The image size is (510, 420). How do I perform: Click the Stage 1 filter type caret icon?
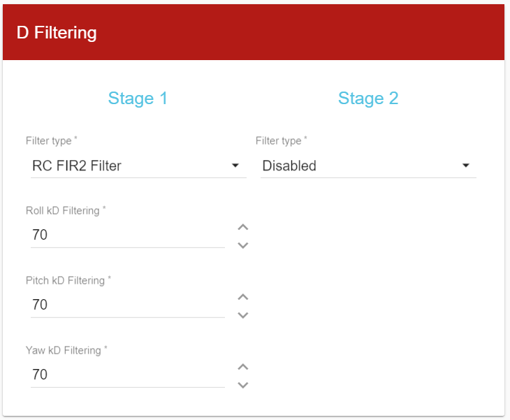tap(235, 166)
